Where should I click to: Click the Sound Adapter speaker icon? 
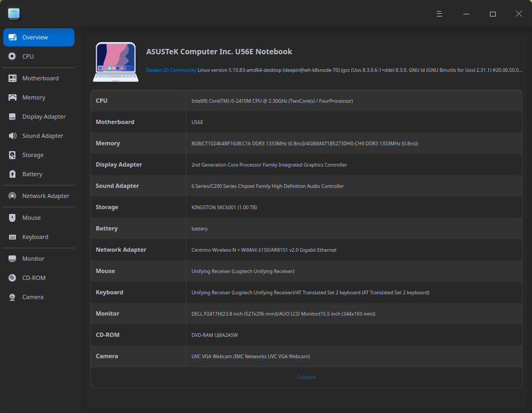12,136
